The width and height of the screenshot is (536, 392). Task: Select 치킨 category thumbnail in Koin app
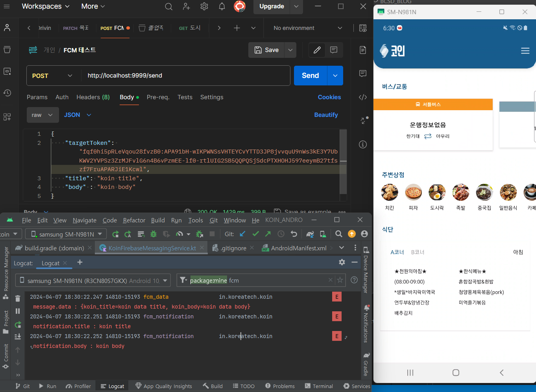coord(390,192)
